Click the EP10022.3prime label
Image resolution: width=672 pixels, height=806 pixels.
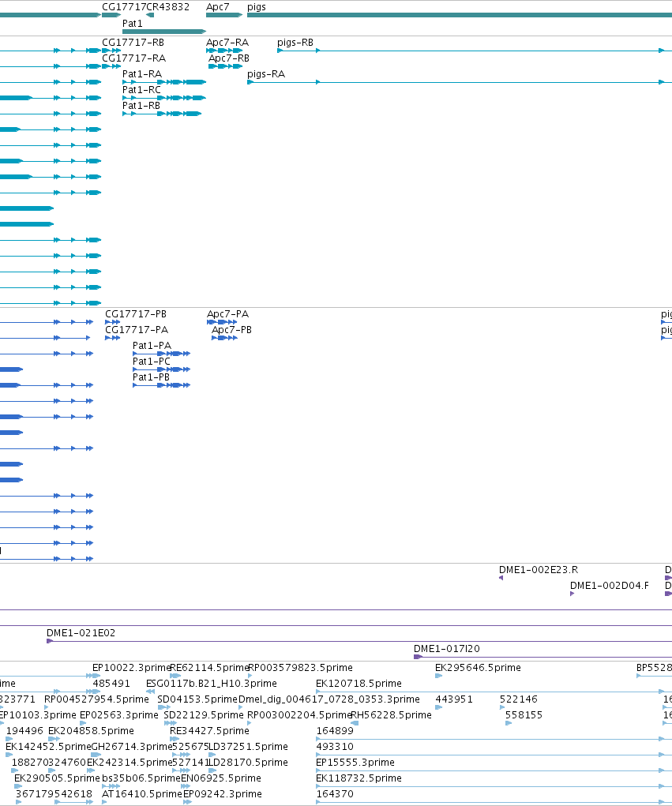coord(131,668)
